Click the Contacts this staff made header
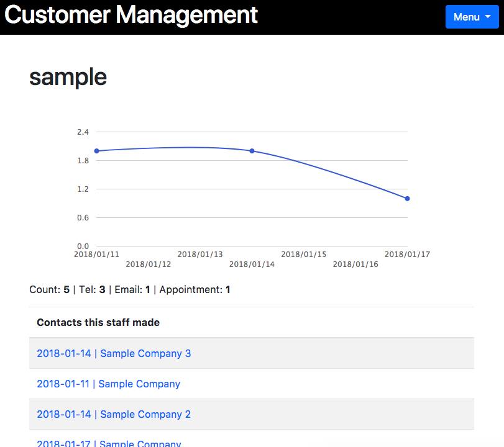 (98, 322)
